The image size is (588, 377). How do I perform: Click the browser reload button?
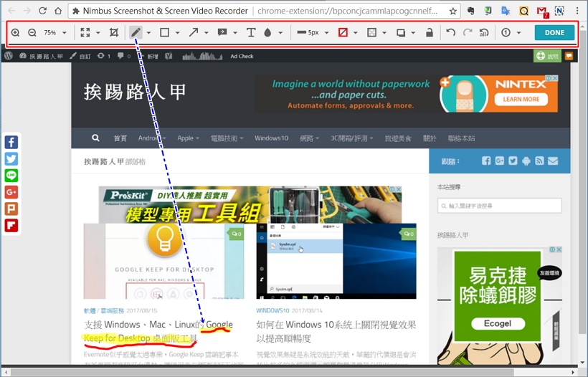[42, 11]
